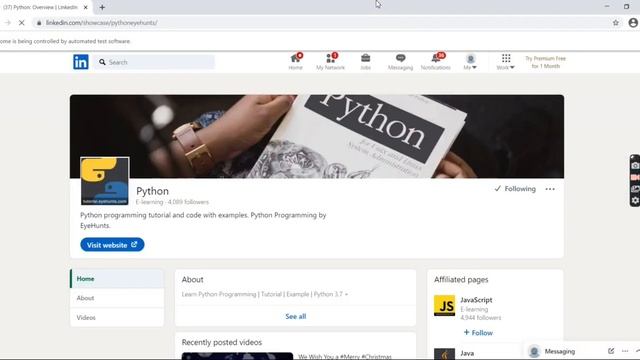Screen dimensions: 640x360
Task: Click the Python page logo image
Action: pos(105,181)
